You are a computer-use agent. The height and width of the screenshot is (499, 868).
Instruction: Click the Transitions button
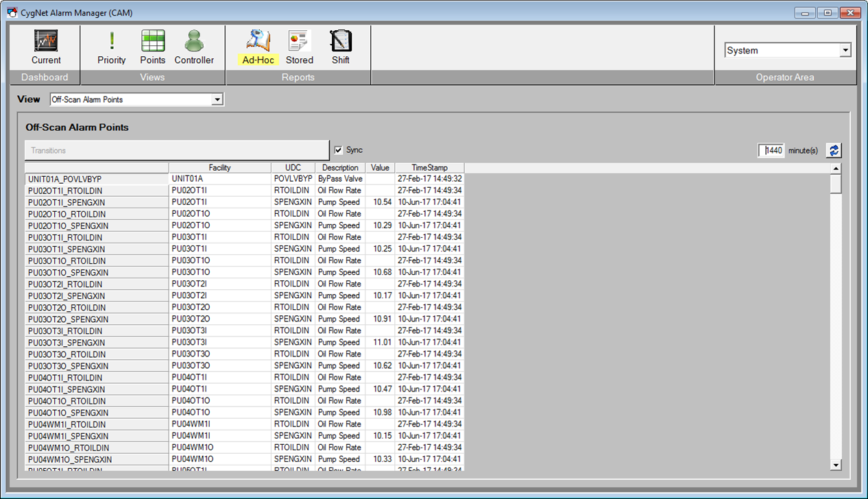(x=178, y=150)
